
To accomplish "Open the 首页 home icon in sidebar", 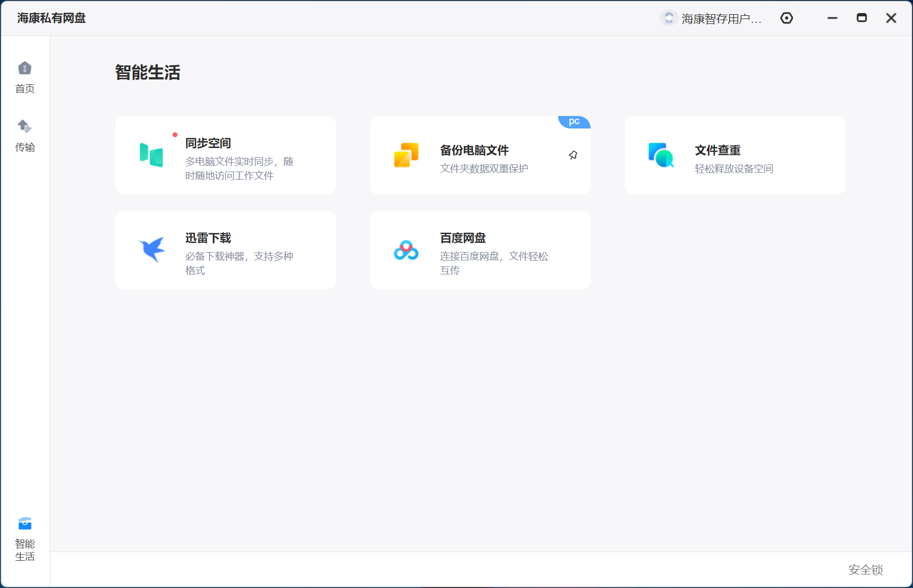I will [x=24, y=68].
